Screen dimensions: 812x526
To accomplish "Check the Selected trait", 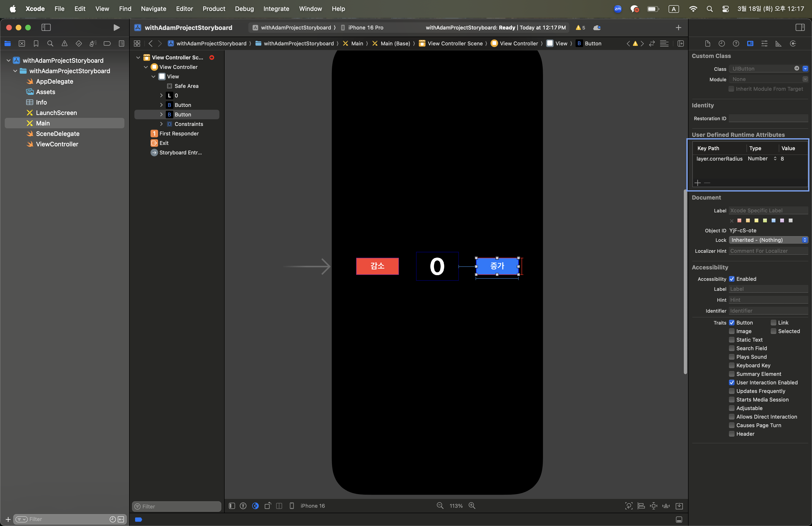I will tap(774, 331).
